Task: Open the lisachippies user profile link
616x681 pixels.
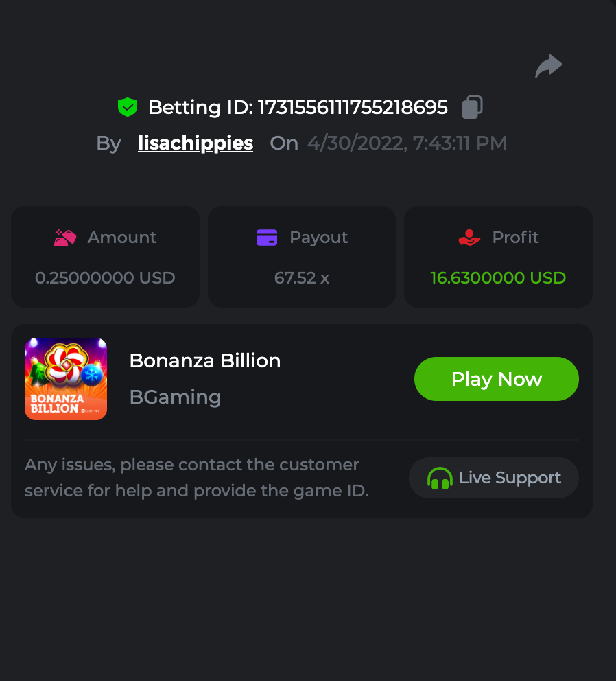Action: click(196, 143)
